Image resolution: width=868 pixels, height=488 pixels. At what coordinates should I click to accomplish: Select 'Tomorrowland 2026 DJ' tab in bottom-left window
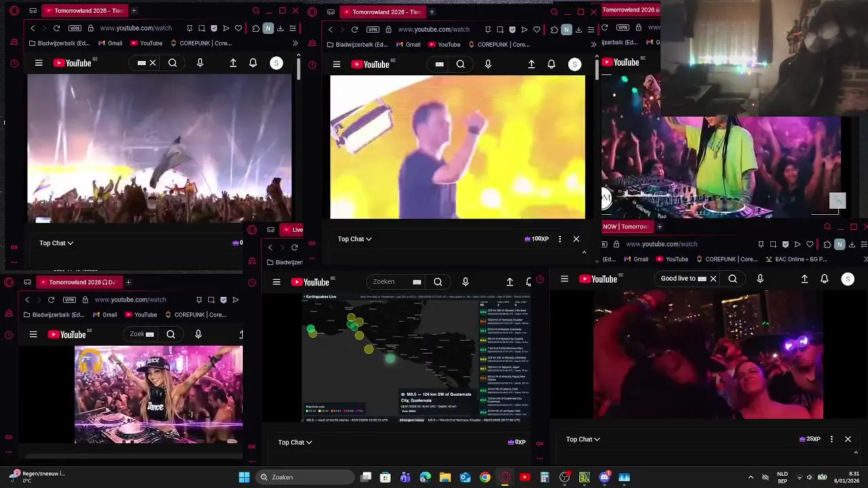78,282
